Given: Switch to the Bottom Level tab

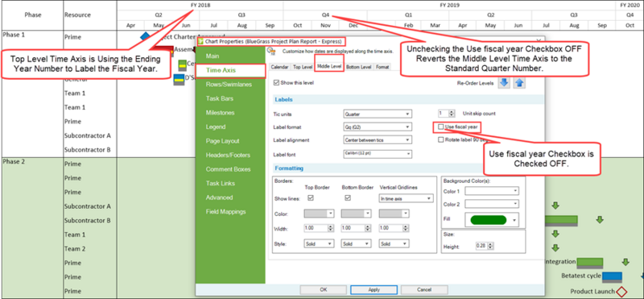Looking at the screenshot, I should pyautogui.click(x=358, y=67).
